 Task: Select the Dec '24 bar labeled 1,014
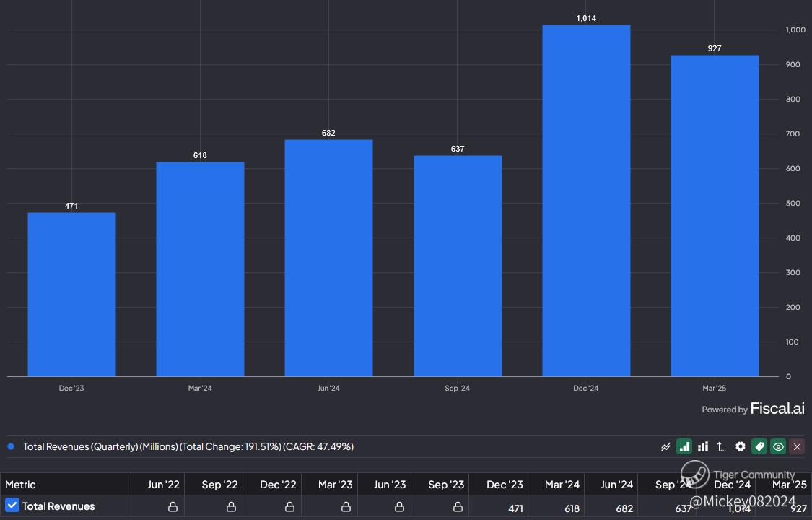click(586, 201)
